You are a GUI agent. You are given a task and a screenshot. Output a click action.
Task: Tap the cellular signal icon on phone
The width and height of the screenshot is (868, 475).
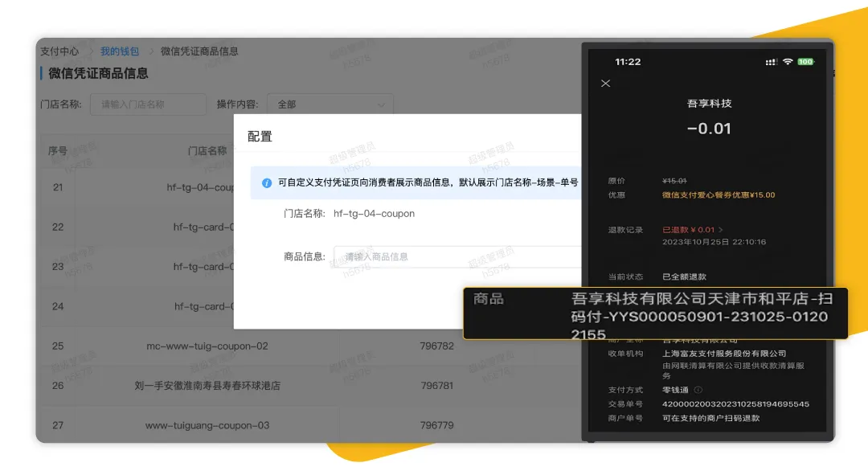point(771,62)
